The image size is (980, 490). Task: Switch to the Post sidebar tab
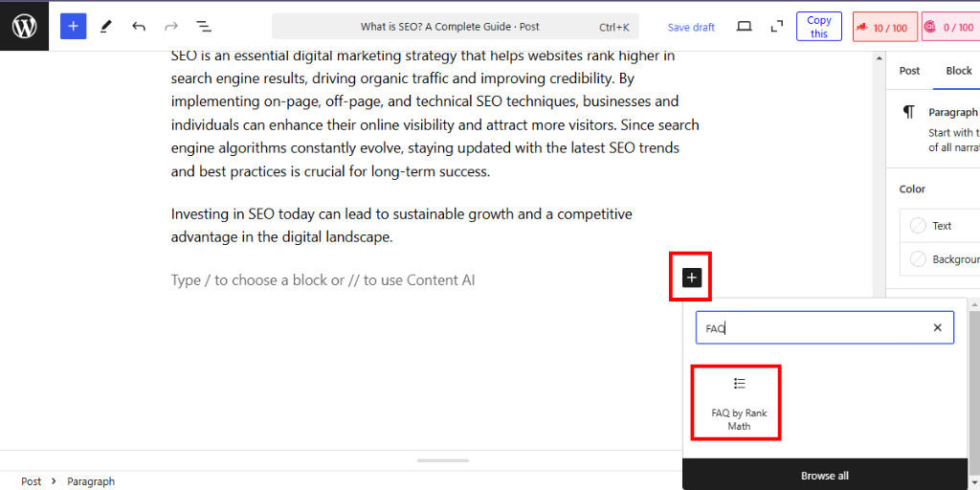pos(909,71)
